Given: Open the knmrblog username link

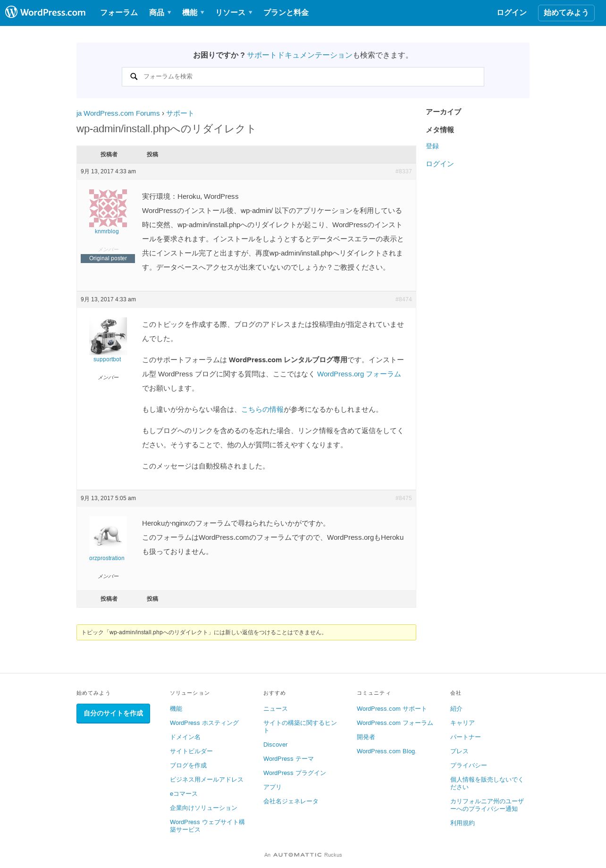Looking at the screenshot, I should click(107, 231).
